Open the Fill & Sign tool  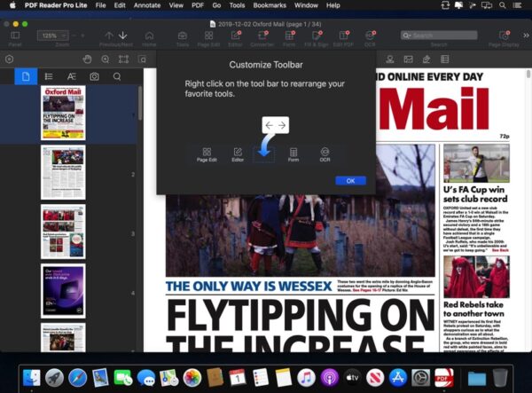pos(317,35)
